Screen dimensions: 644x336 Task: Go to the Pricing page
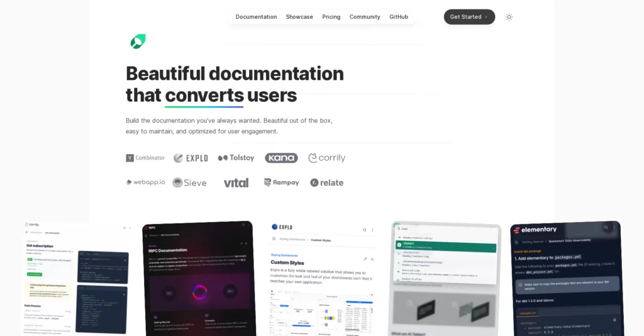point(331,17)
